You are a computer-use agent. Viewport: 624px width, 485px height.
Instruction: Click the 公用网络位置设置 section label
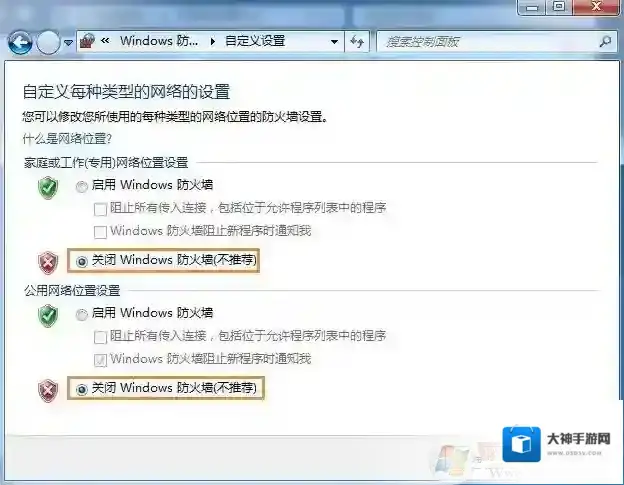[x=72, y=290]
